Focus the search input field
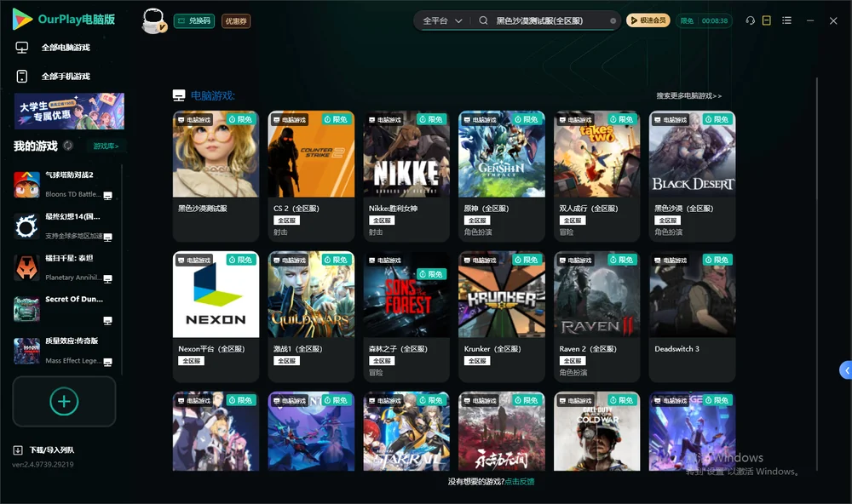 [549, 20]
